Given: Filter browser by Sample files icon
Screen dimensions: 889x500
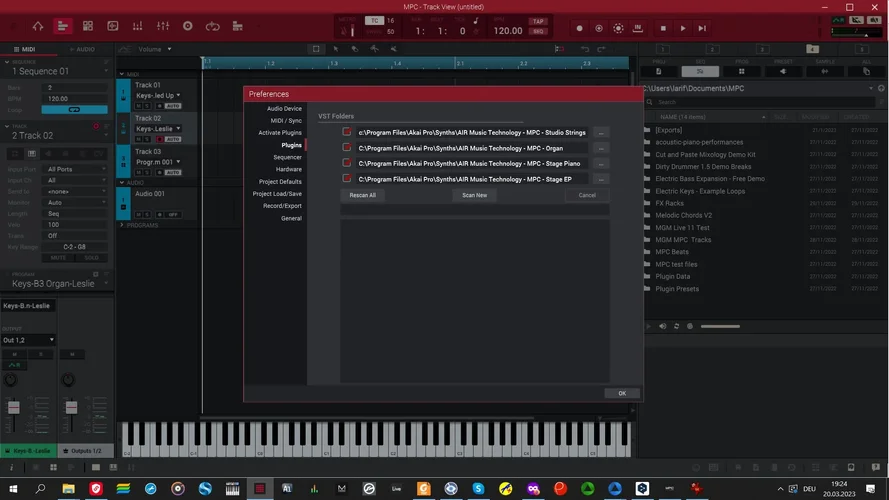Looking at the screenshot, I should pos(825,71).
